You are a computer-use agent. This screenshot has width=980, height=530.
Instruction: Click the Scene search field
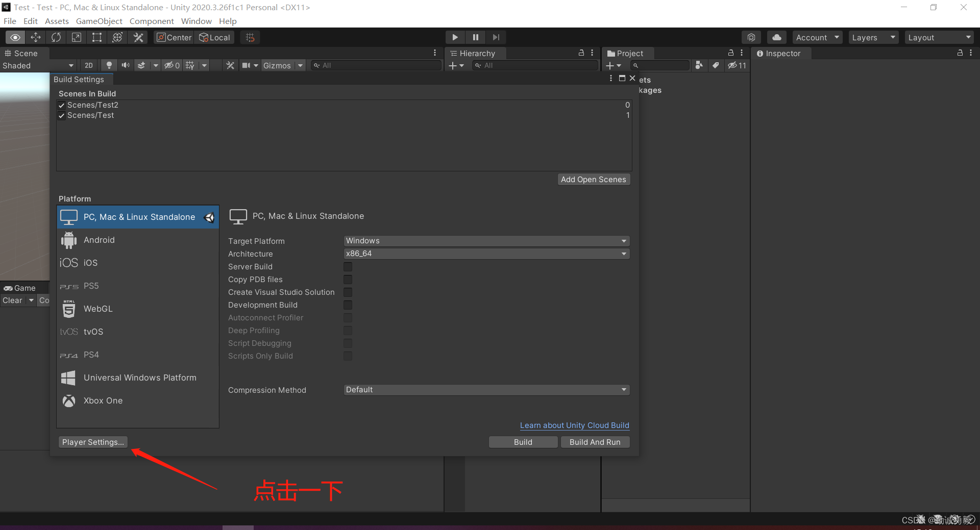(377, 65)
